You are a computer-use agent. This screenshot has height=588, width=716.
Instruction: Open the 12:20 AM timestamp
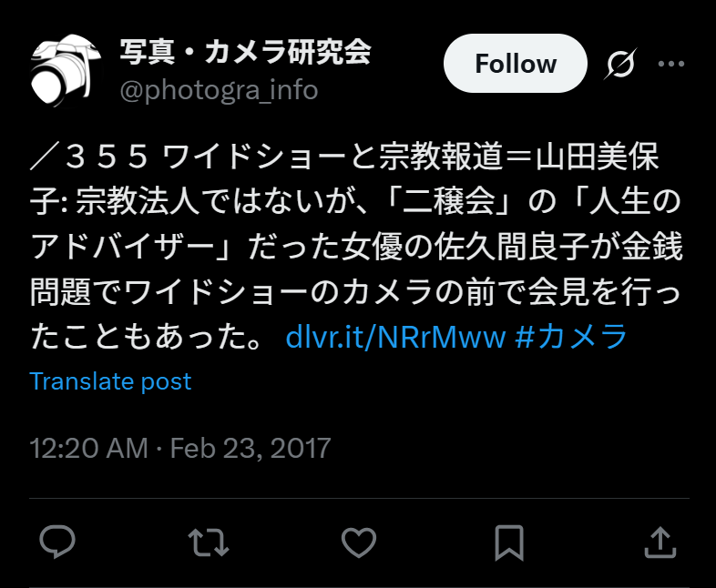tap(89, 448)
